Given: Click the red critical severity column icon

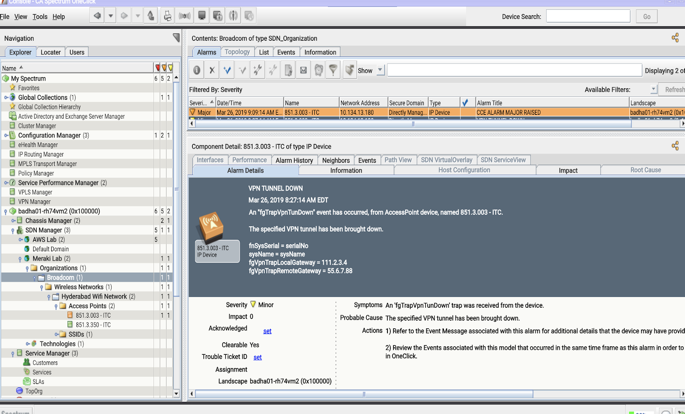Looking at the screenshot, I should tap(157, 68).
